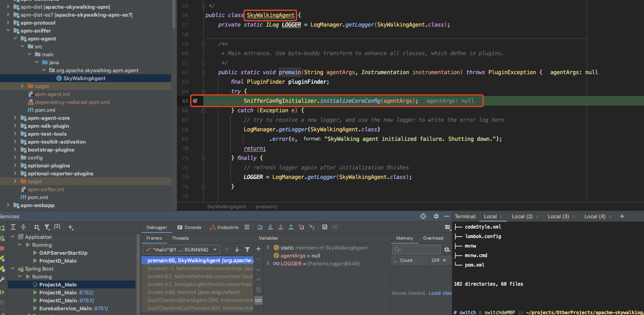Select invoke:498, Method stack frame

click(194, 292)
